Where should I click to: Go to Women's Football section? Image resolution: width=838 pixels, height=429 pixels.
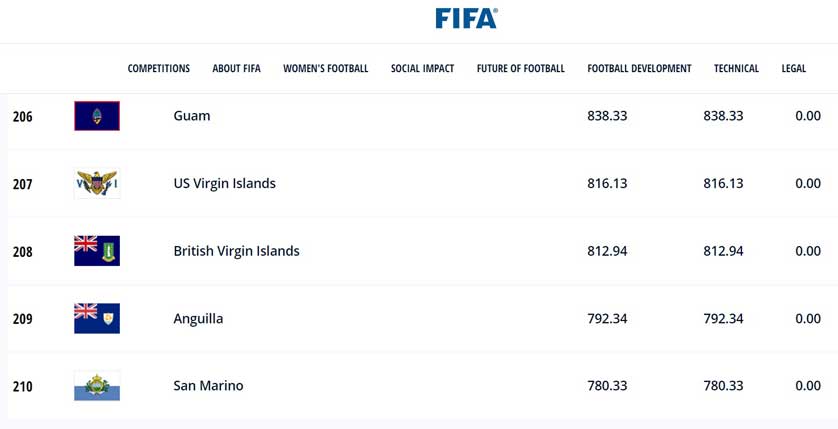click(325, 69)
